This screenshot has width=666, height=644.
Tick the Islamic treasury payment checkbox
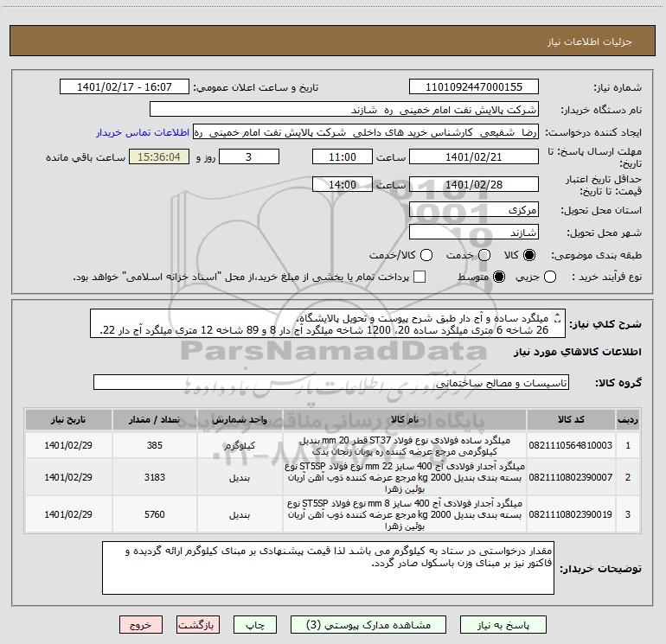(x=419, y=277)
